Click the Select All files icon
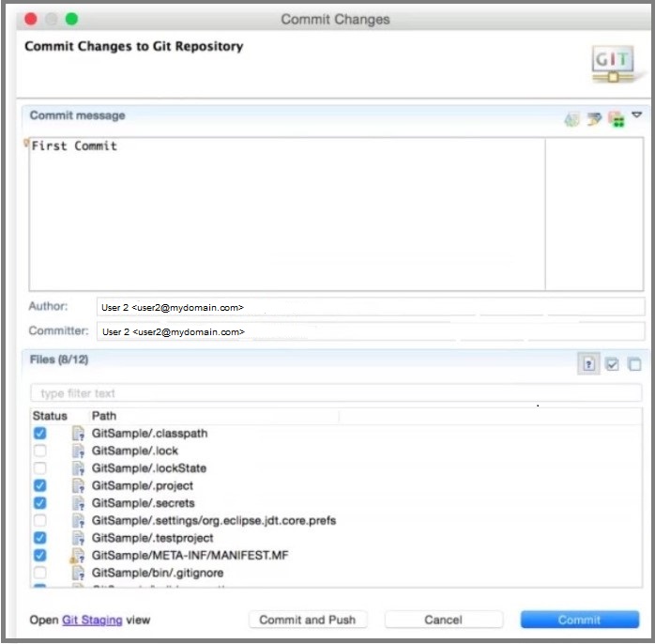 (613, 364)
